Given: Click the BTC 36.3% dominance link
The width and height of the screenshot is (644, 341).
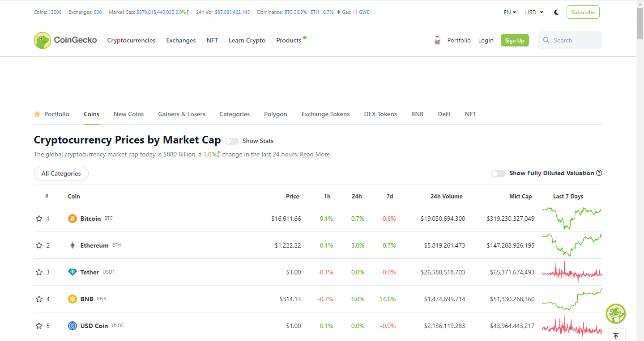Looking at the screenshot, I should [296, 12].
